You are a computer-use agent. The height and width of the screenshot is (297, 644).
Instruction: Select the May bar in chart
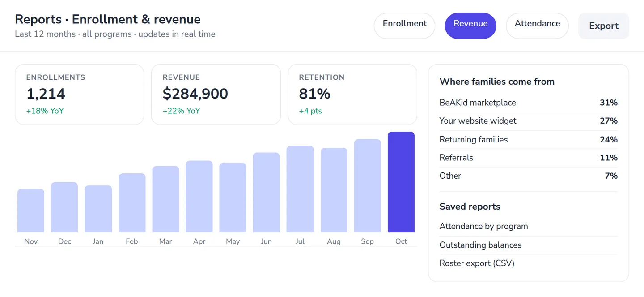(x=233, y=198)
